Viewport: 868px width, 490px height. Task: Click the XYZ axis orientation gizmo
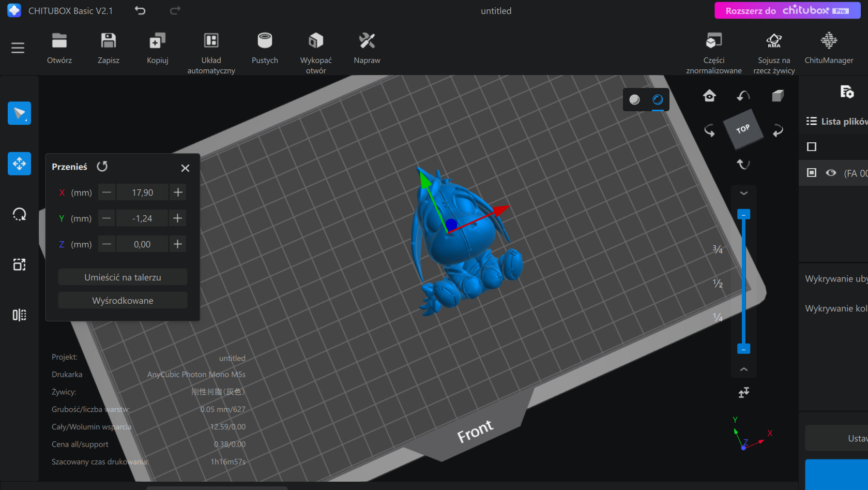[x=751, y=434]
